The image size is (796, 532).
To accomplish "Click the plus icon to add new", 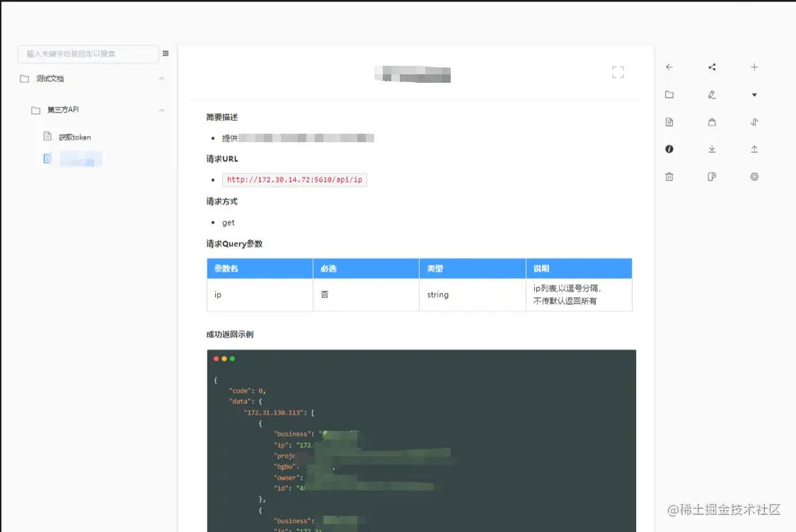I will (x=754, y=67).
